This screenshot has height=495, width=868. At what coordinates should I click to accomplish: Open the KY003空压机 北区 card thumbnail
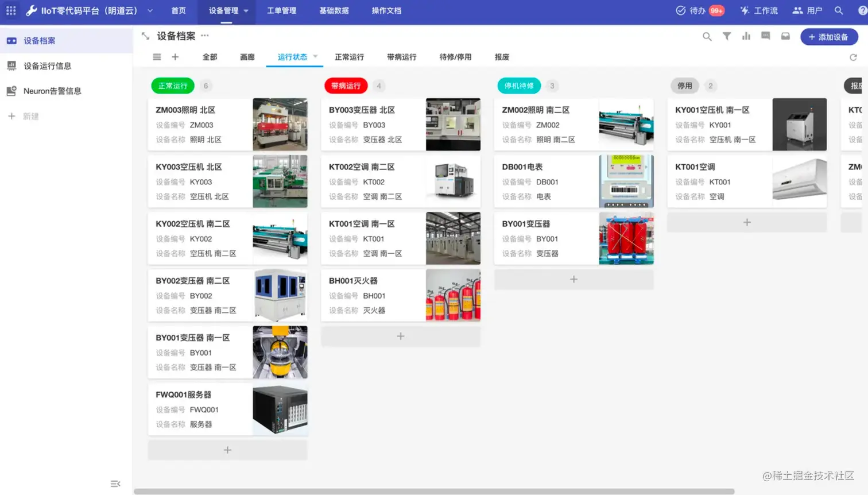click(280, 181)
